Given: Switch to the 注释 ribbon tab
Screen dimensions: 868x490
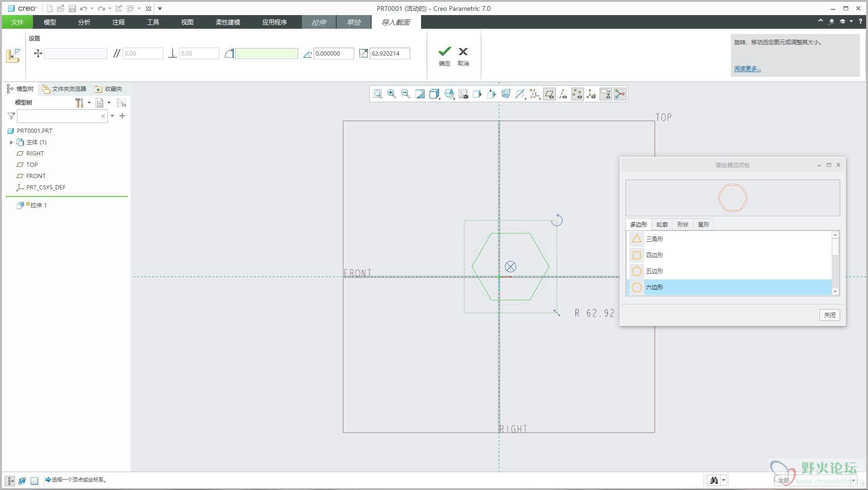Looking at the screenshot, I should (x=119, y=22).
